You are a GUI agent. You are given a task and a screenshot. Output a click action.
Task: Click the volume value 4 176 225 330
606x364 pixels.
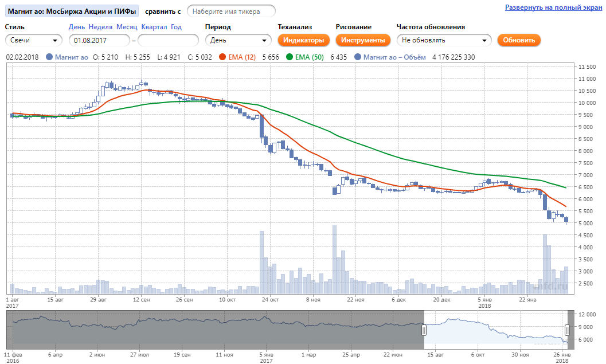[453, 57]
